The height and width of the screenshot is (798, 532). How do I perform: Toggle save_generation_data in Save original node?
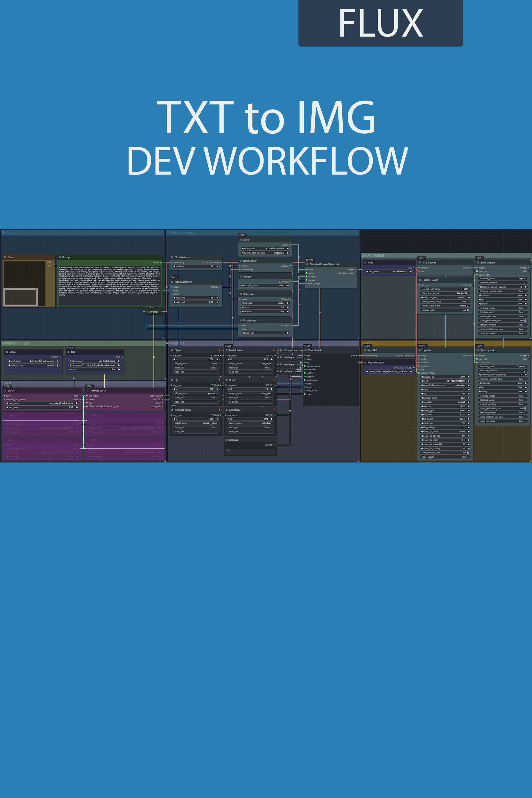click(525, 321)
